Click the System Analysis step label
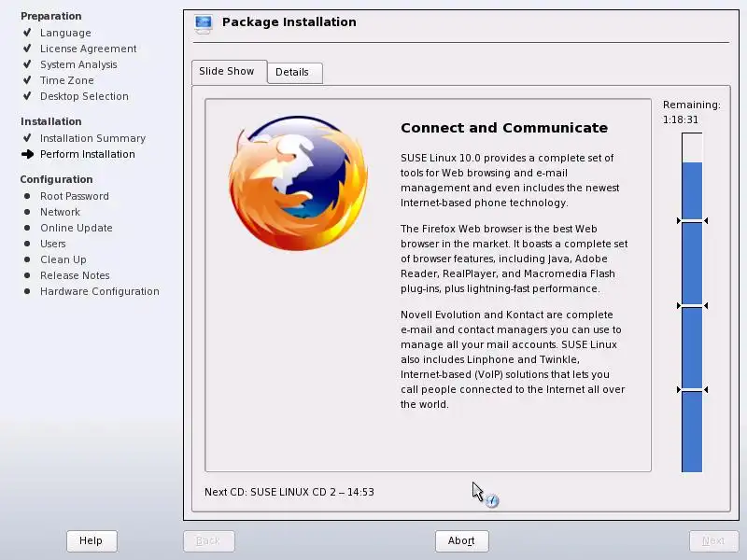 point(78,64)
